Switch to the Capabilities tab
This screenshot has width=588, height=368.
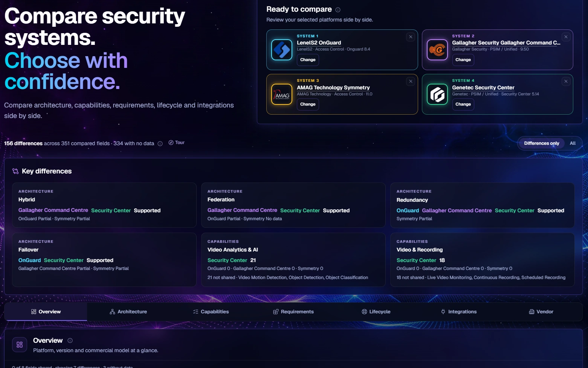(211, 312)
